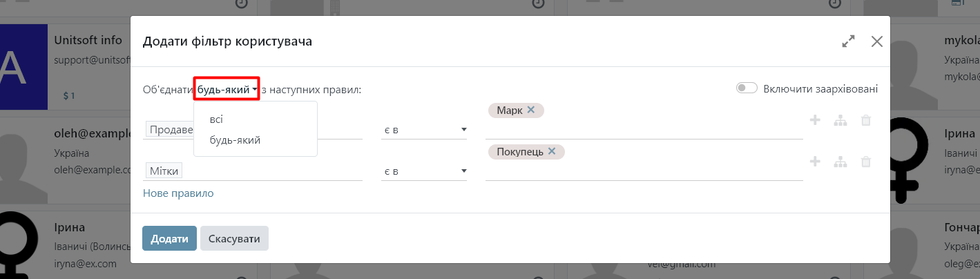
Task: Remove the Марк tag
Action: [x=530, y=110]
